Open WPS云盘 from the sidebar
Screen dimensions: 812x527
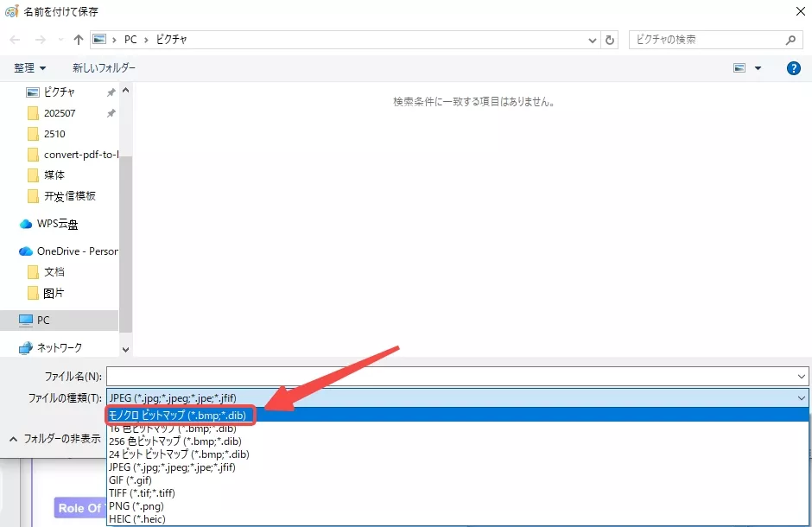click(54, 223)
